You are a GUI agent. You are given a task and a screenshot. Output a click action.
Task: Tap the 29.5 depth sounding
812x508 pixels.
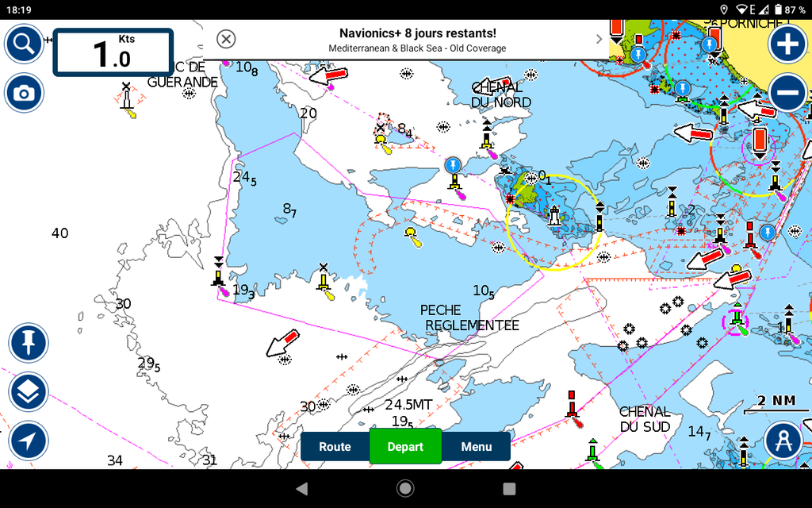(148, 364)
